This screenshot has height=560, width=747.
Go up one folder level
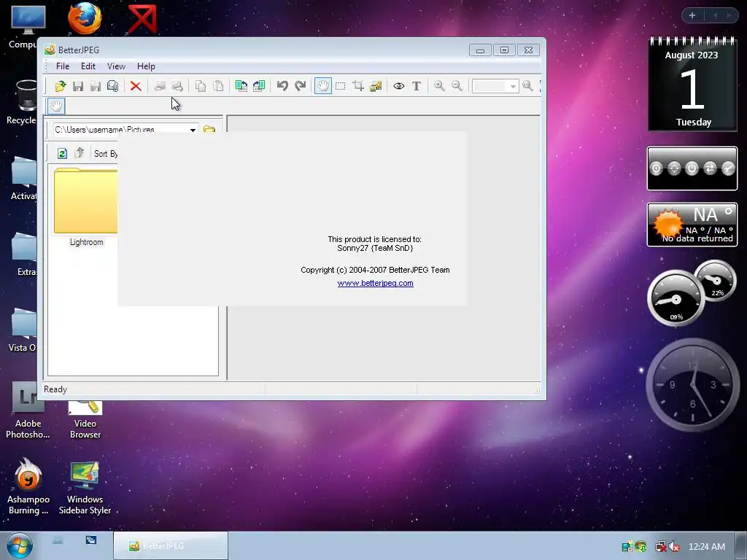pyautogui.click(x=80, y=153)
